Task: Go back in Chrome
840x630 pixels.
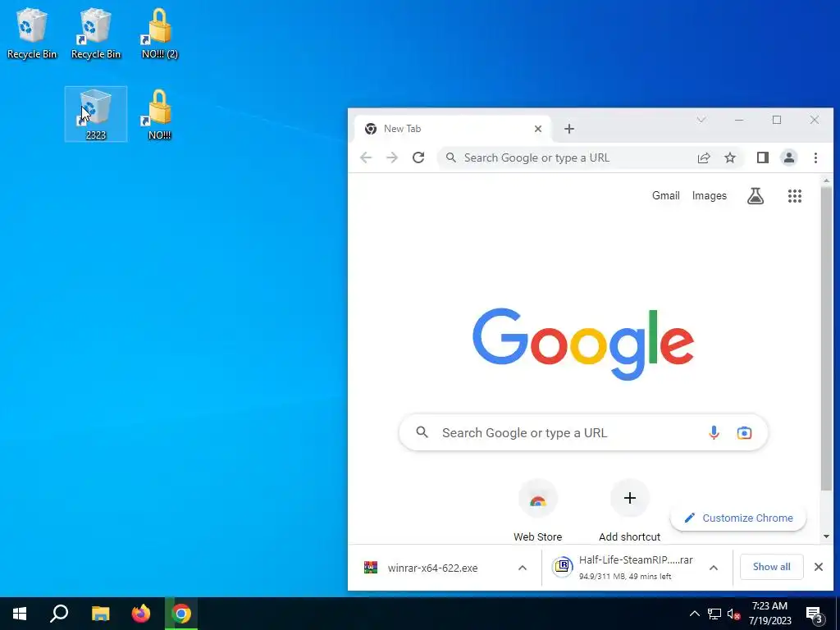Action: click(x=366, y=157)
